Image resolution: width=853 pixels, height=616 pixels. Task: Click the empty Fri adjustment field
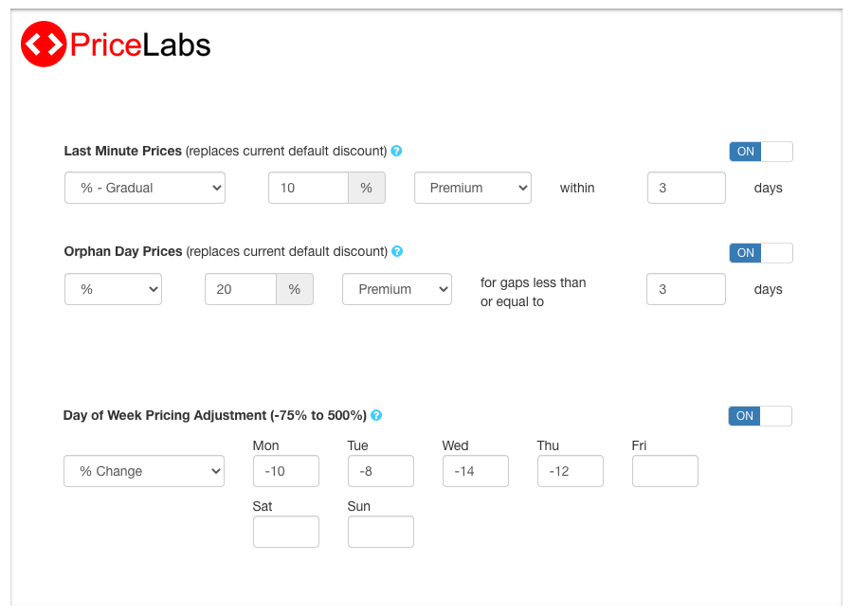664,471
